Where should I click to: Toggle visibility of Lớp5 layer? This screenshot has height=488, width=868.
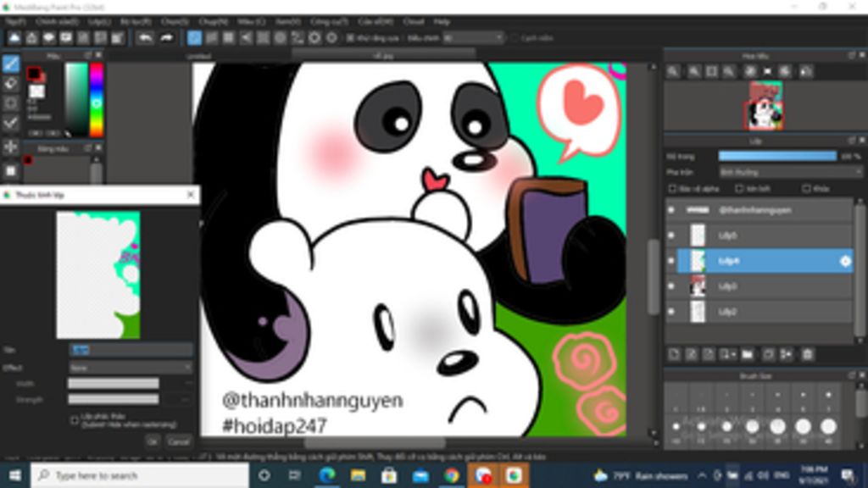(x=671, y=236)
